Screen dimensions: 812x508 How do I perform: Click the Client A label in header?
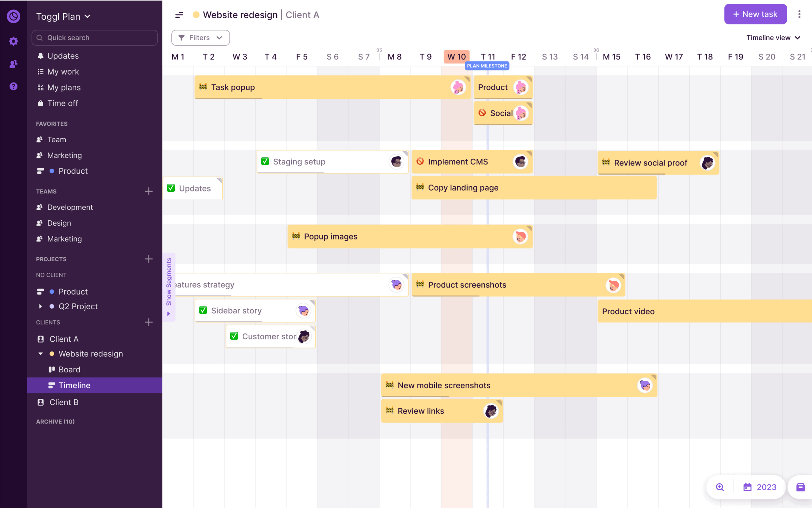302,15
